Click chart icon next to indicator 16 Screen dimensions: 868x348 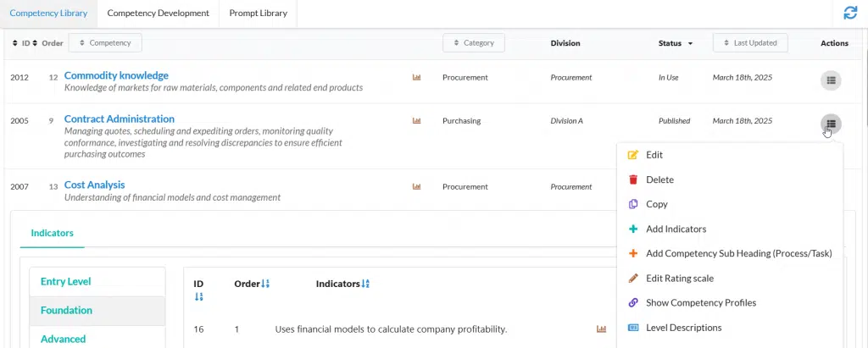(x=601, y=329)
